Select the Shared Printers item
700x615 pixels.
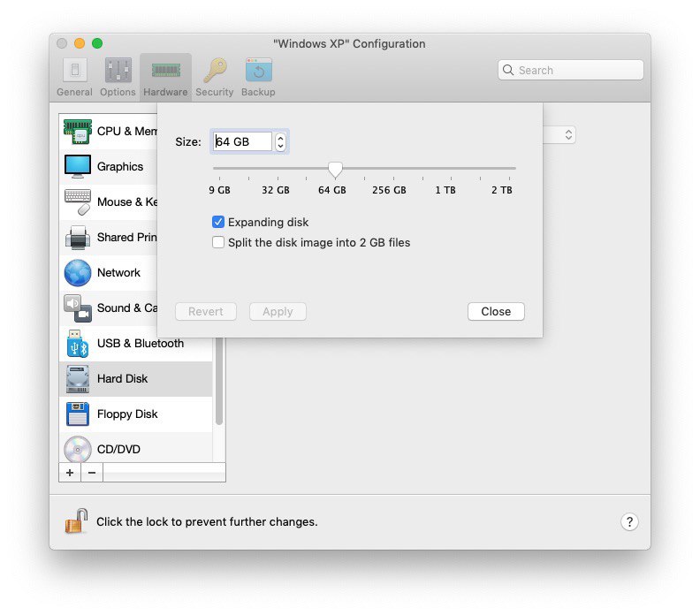109,237
